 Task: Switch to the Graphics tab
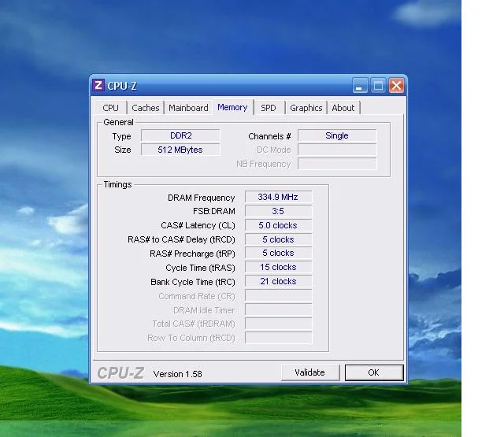306,108
